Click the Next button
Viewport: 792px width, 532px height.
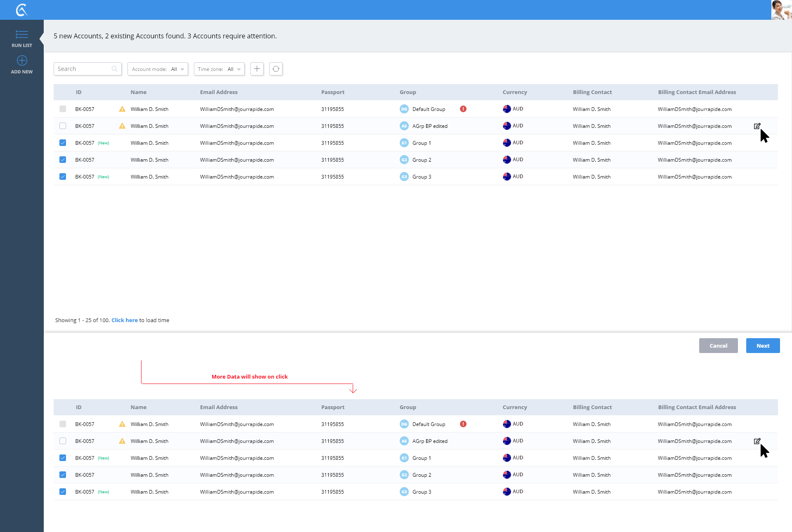(x=763, y=346)
